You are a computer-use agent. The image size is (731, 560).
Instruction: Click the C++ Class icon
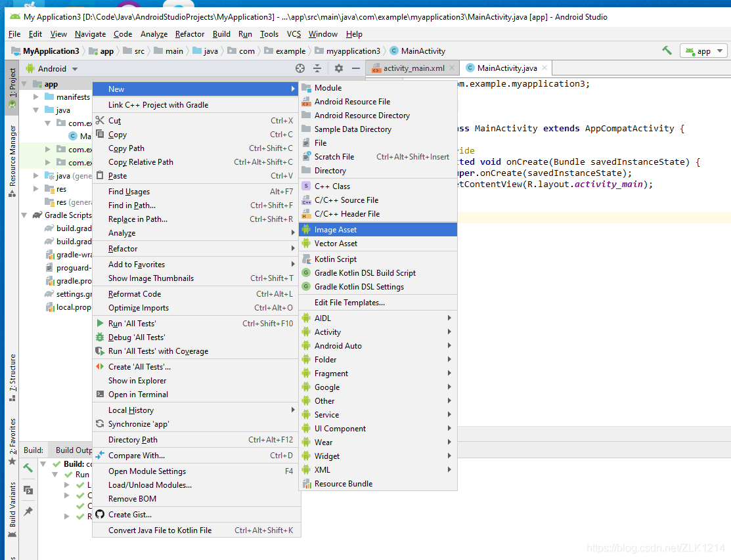coord(306,186)
